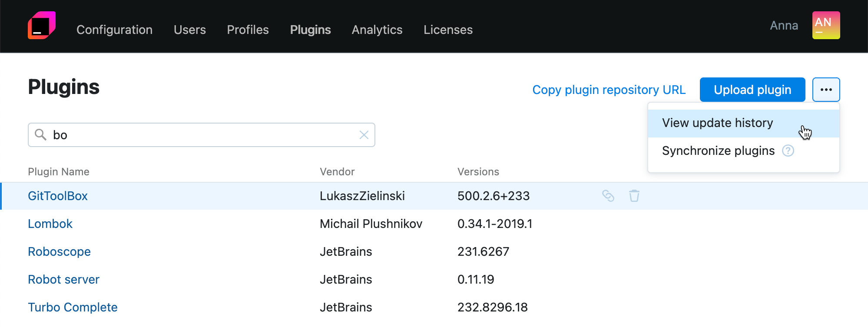Viewport: 868px width, 328px height.
Task: Toggle the three-dots more options menu
Action: (x=826, y=90)
